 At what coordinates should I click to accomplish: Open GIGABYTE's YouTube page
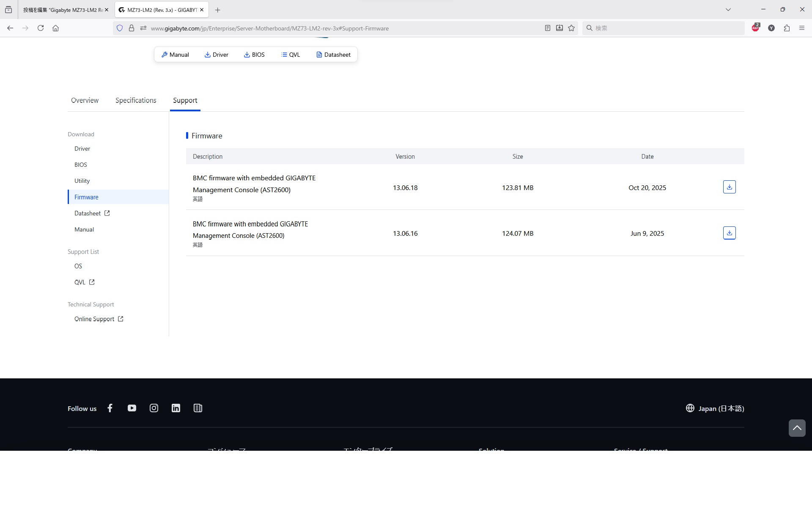click(x=132, y=408)
